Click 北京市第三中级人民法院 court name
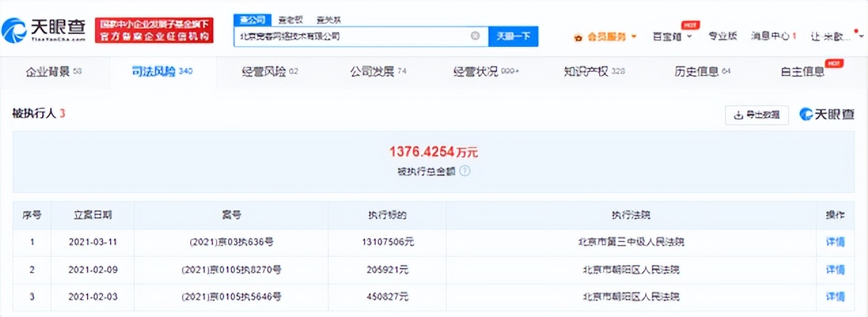 [631, 242]
